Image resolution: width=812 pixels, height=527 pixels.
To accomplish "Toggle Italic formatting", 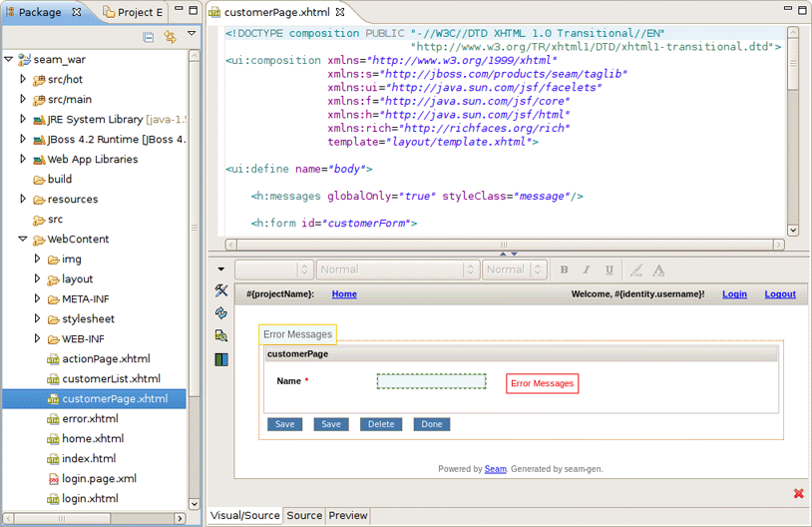I will tap(587, 269).
